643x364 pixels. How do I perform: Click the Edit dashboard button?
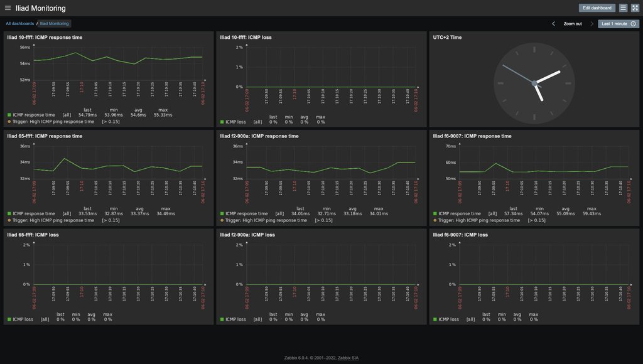[597, 8]
